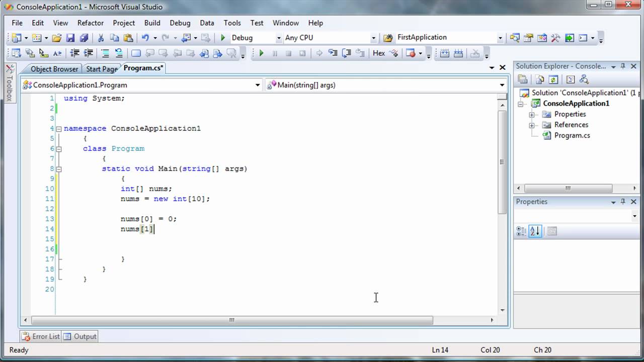Click the 'nums[0] = 0;' code line
Image resolution: width=644 pixels, height=362 pixels.
pyautogui.click(x=149, y=219)
